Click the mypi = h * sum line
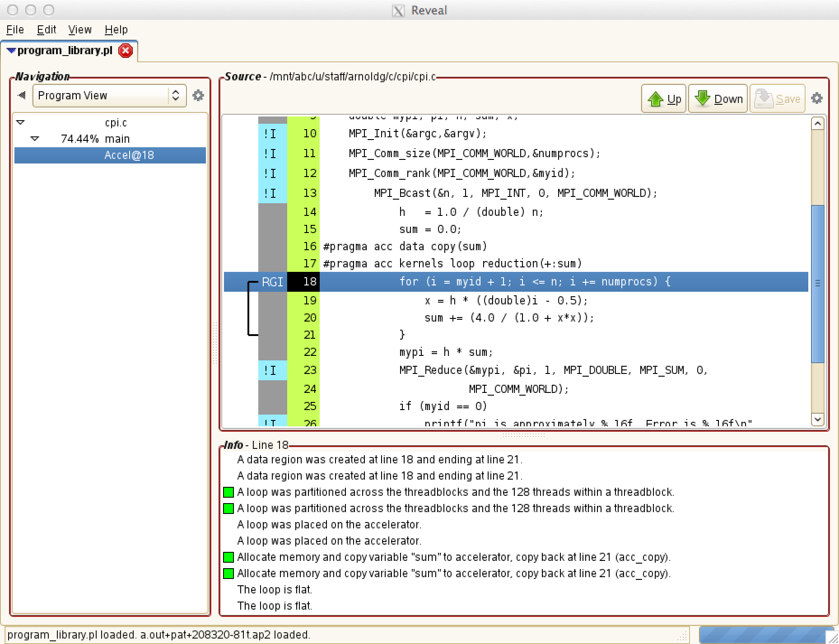The image size is (839, 644). pyautogui.click(x=446, y=352)
